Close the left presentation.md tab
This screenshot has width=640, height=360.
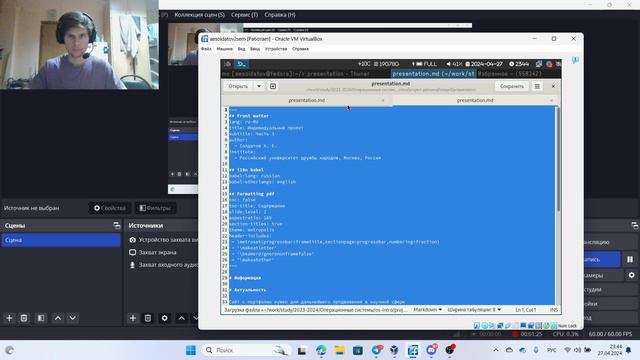click(x=383, y=100)
